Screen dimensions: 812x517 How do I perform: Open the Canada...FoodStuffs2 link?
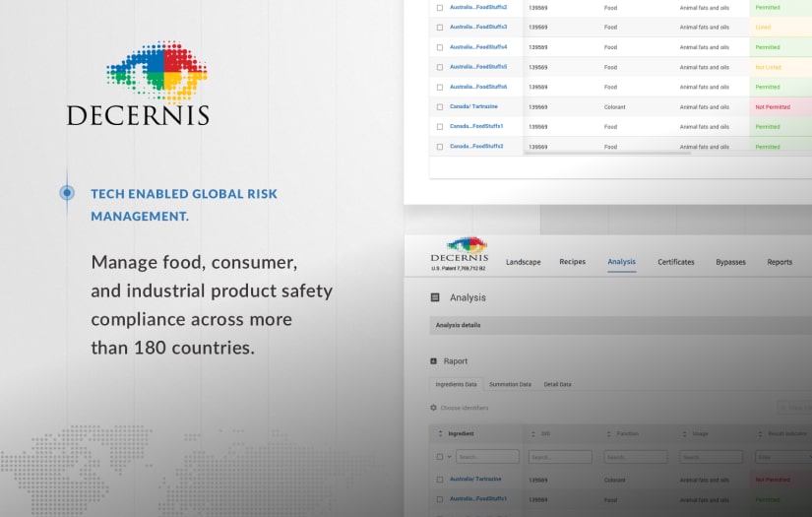coord(476,147)
